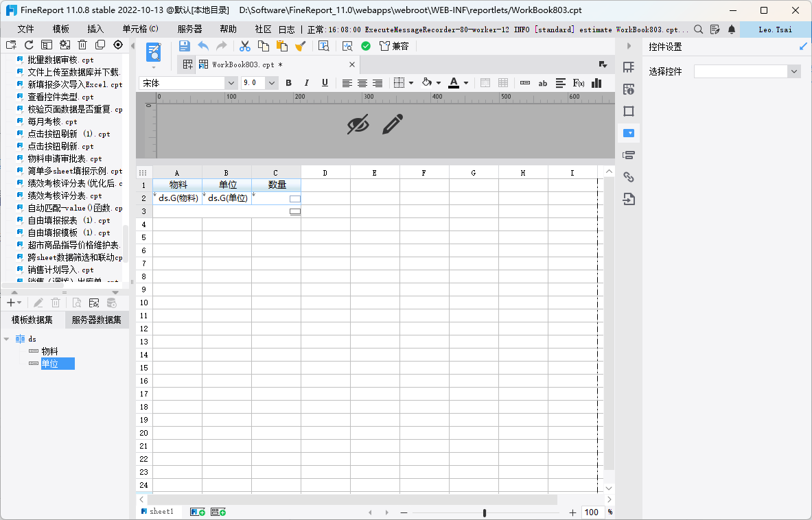Toggle italic formatting
This screenshot has height=520, width=812.
pos(307,83)
